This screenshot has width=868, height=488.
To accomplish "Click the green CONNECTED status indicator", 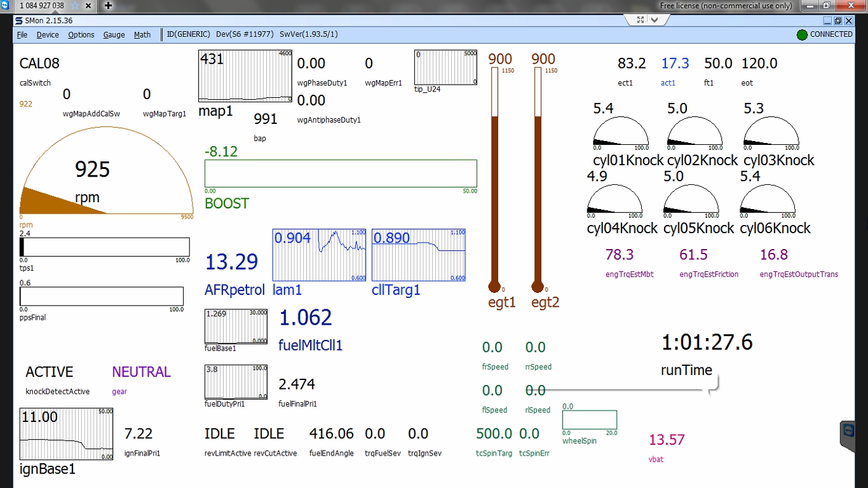I will tap(802, 35).
